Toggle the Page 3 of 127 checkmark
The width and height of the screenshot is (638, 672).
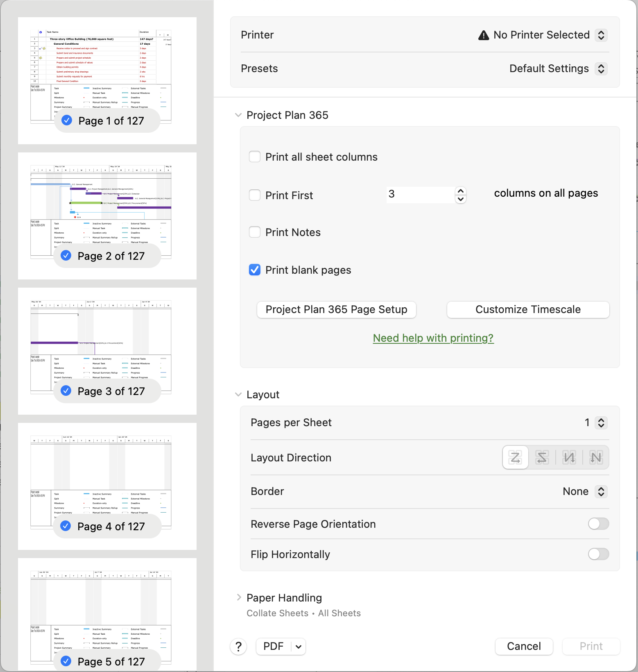click(x=66, y=391)
